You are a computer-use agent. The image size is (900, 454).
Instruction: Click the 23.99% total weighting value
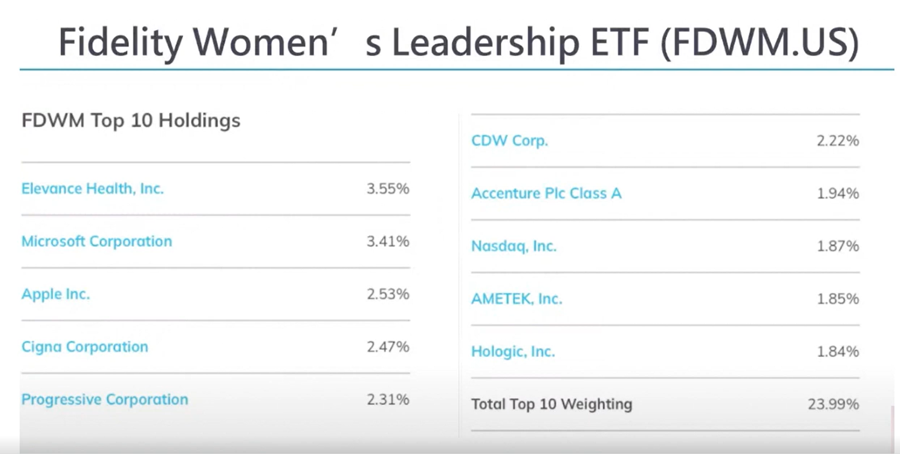[x=833, y=404]
